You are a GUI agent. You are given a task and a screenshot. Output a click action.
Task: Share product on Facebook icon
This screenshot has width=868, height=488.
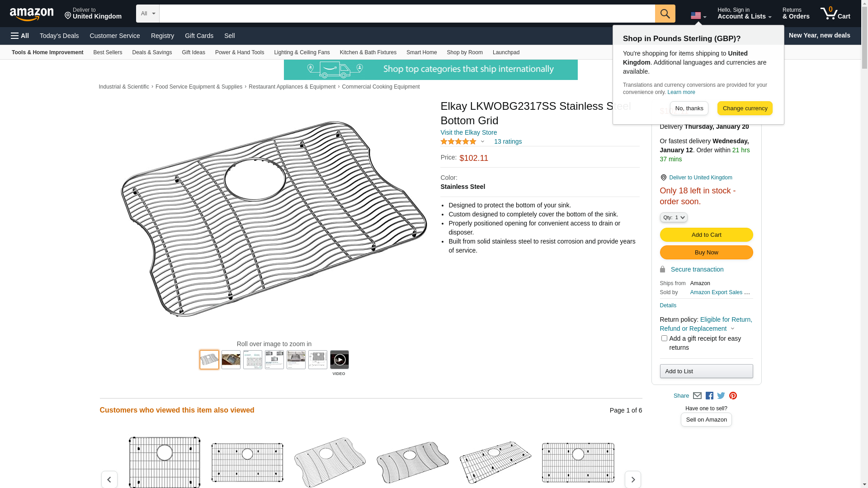[709, 396]
